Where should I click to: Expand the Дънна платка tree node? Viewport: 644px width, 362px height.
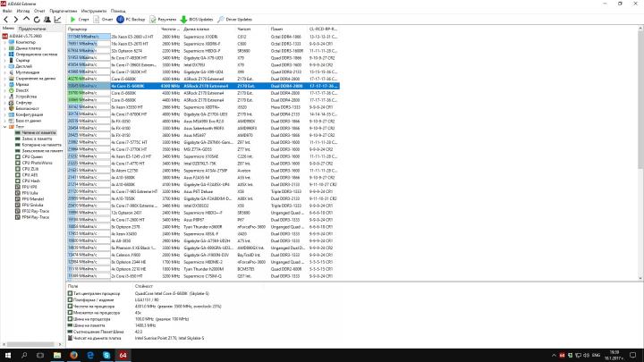tap(5, 48)
